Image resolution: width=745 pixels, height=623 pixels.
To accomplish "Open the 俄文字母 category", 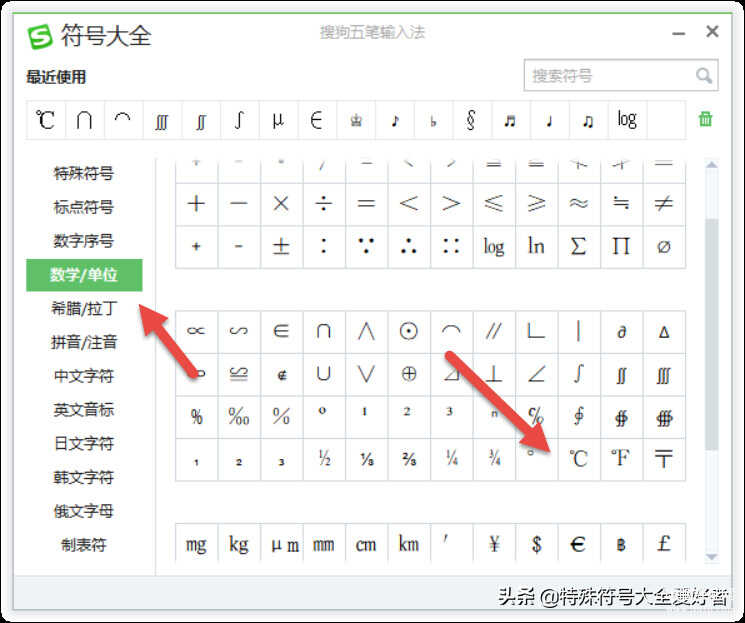I will (x=84, y=511).
